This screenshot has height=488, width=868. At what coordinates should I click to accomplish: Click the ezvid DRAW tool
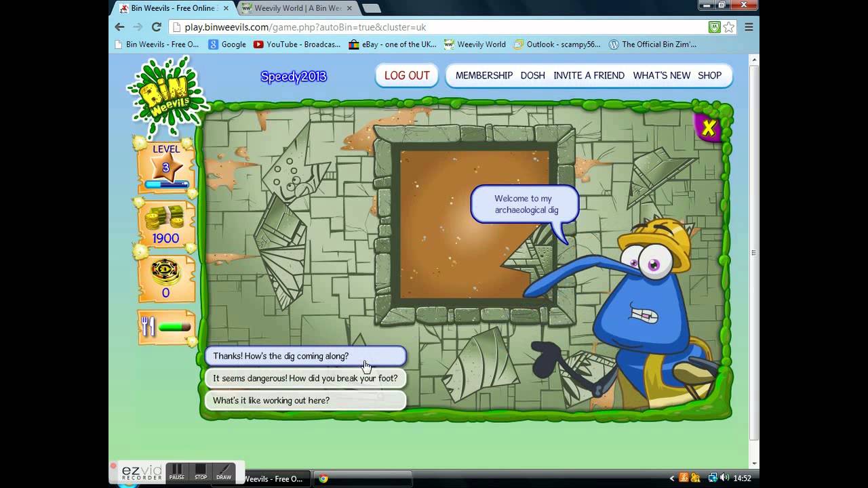[x=224, y=472]
